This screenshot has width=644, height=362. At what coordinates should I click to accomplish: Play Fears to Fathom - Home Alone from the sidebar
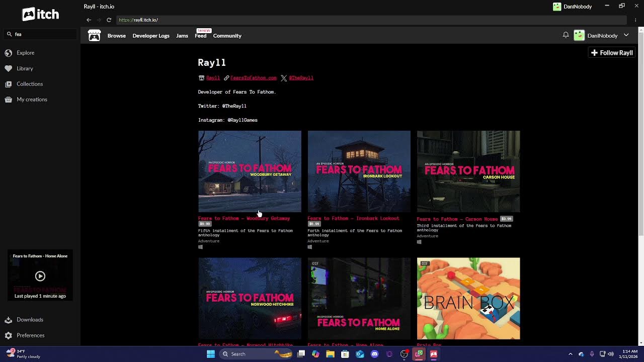click(x=40, y=276)
